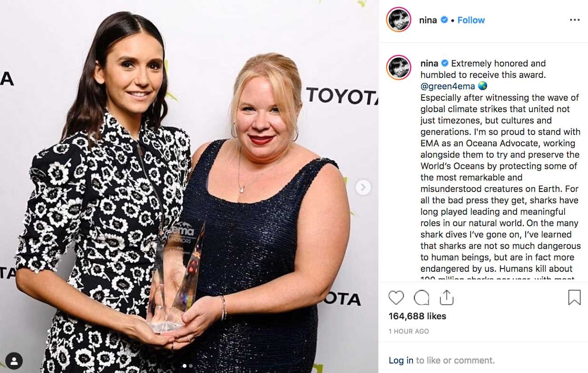The height and width of the screenshot is (373, 588).
Task: Select the first carousel dot indicator
Action: 185,366
